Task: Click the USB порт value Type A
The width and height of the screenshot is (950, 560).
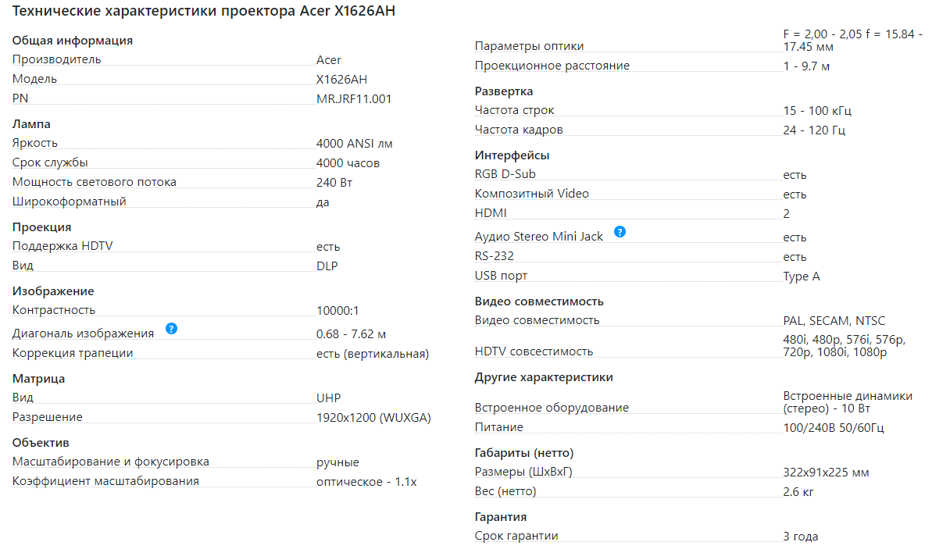Action: (802, 276)
